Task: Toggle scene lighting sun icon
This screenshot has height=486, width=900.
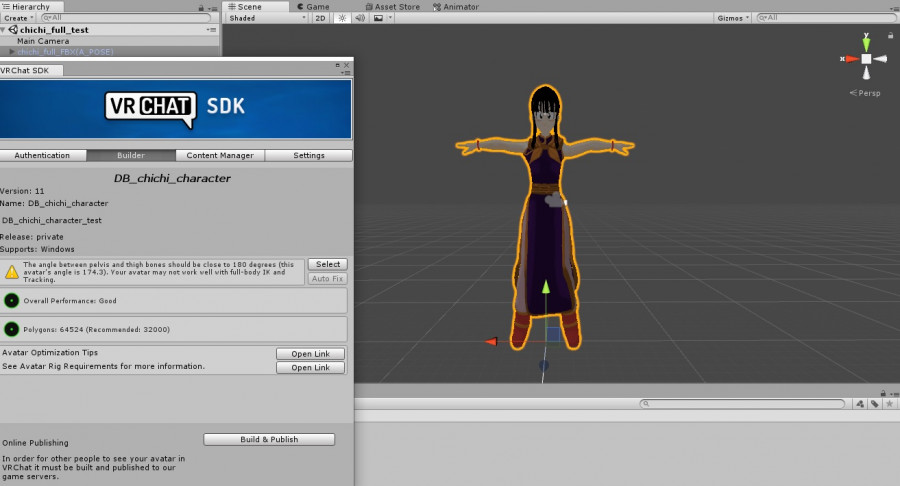Action: pyautogui.click(x=342, y=18)
